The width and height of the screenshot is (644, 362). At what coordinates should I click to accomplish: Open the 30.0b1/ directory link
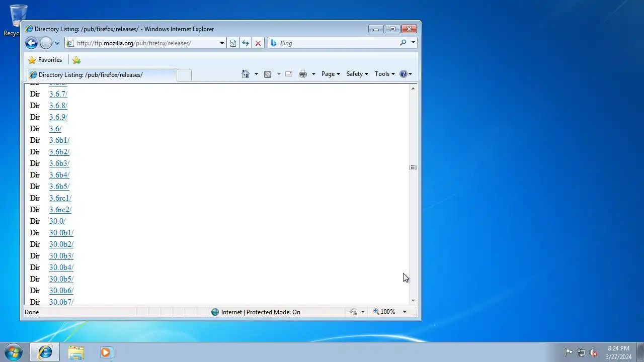click(x=61, y=233)
